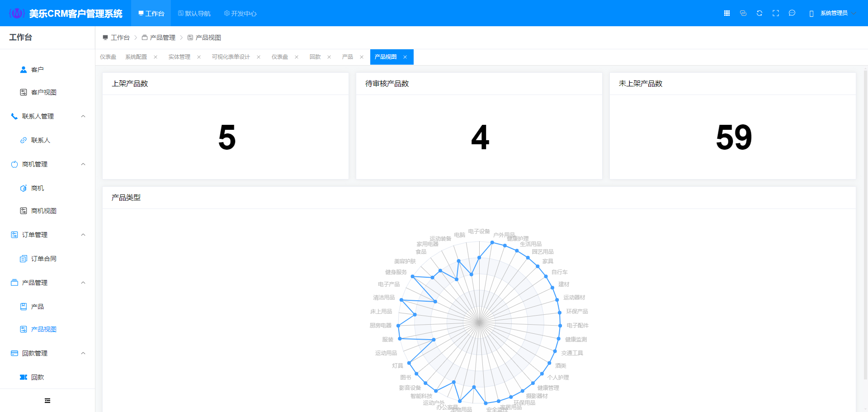Open the message bubble icon
868x412 pixels.
click(792, 13)
